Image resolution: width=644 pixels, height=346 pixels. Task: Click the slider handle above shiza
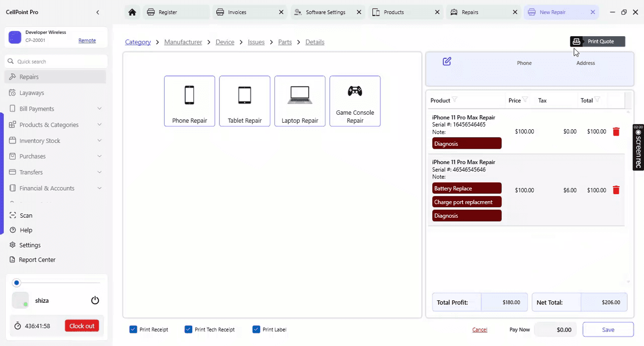pyautogui.click(x=17, y=283)
